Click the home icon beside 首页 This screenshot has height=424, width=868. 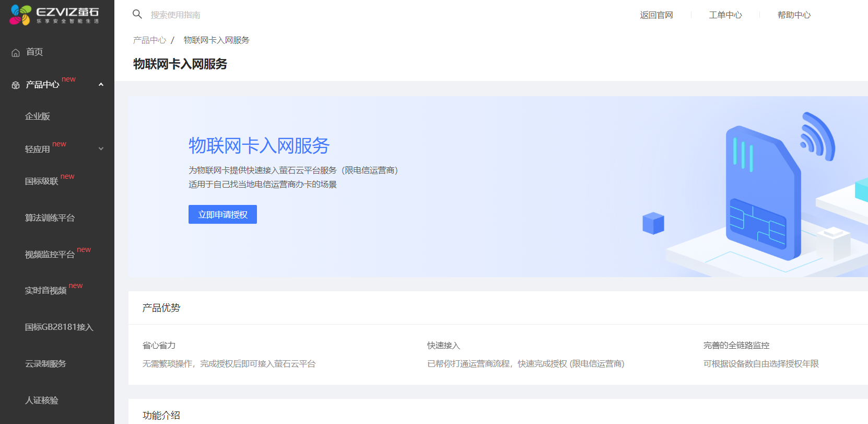coord(16,52)
